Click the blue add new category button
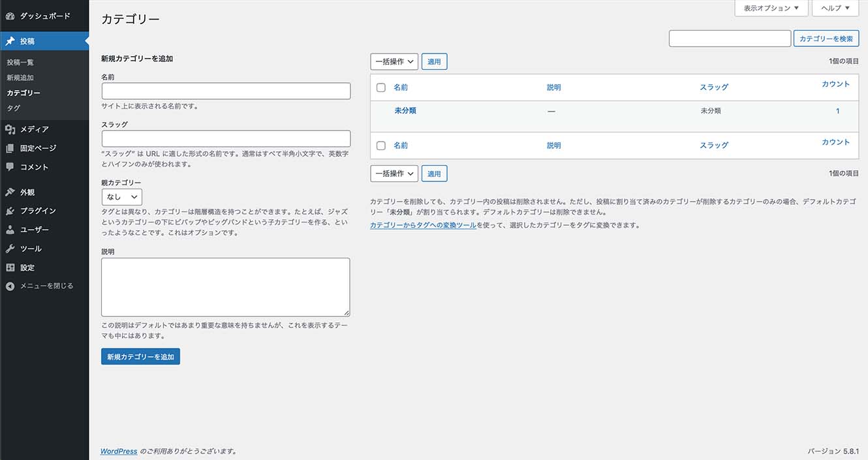The width and height of the screenshot is (868, 460). [x=140, y=356]
